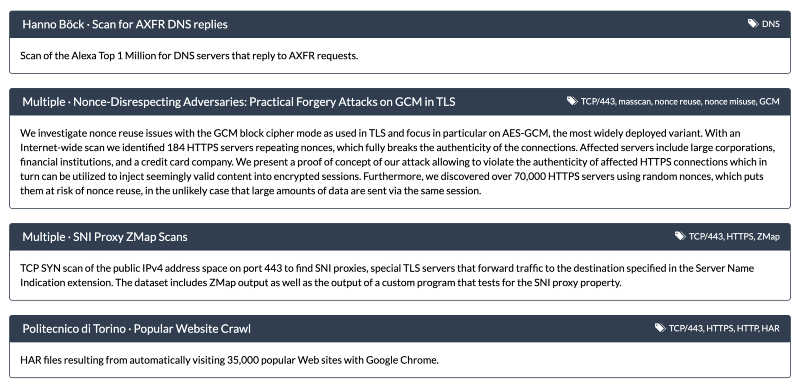The image size is (800, 388).
Task: Click the HAR files description text
Action: (x=230, y=360)
